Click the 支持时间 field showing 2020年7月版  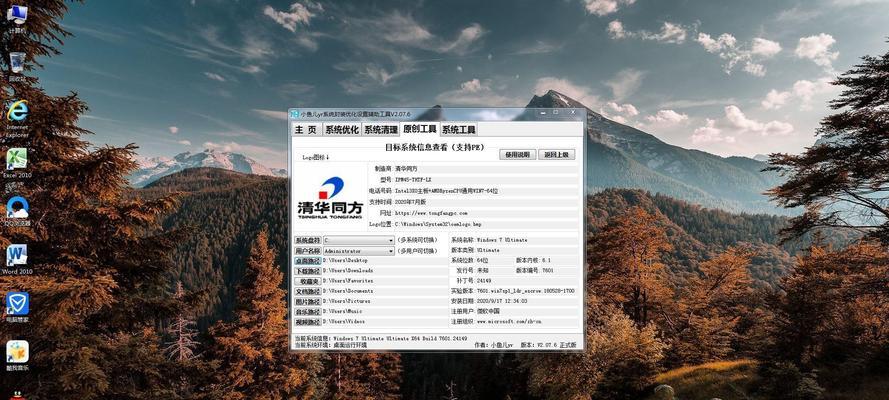[x=486, y=202]
